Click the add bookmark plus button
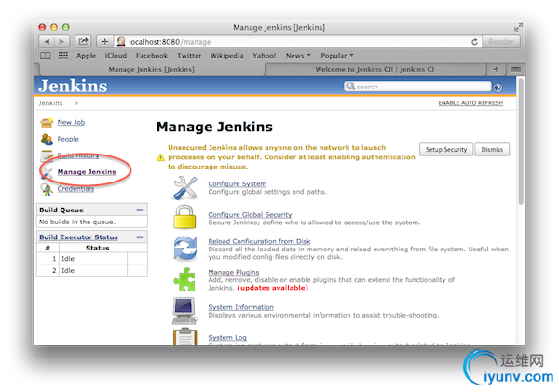The height and width of the screenshot is (392, 559). click(104, 42)
